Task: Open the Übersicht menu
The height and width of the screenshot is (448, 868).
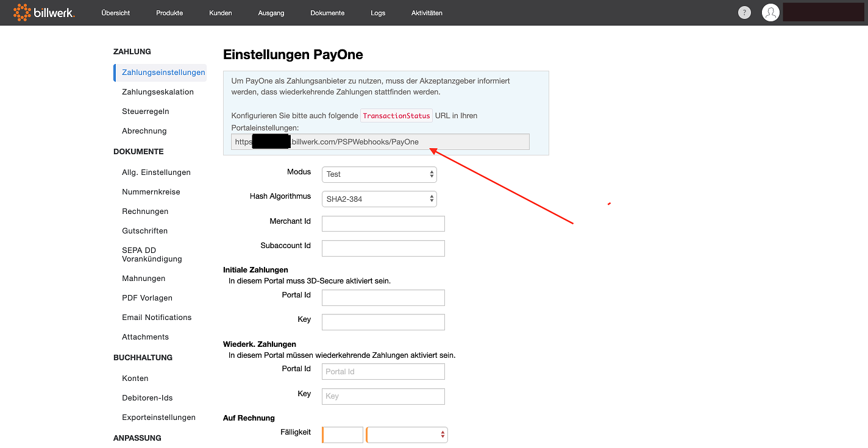Action: pyautogui.click(x=116, y=13)
